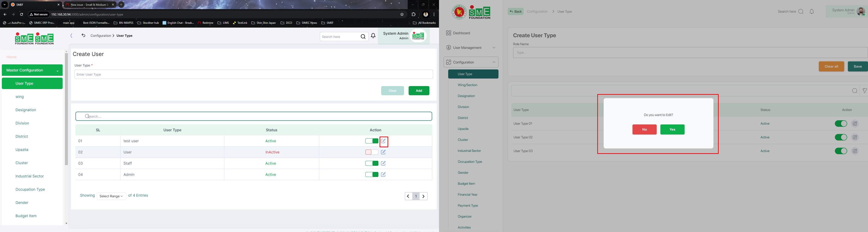Bookmark this page with the star icon

pos(402,14)
